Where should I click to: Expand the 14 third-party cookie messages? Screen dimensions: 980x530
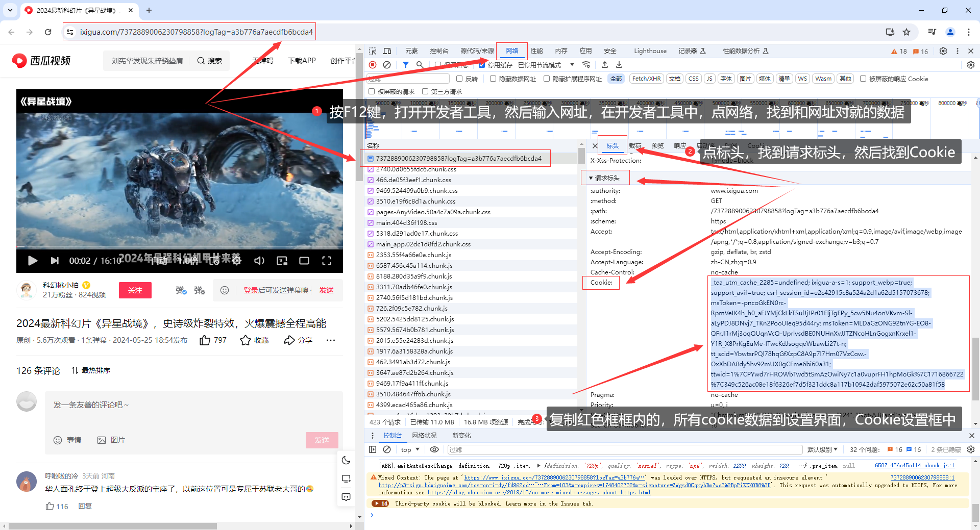pos(380,503)
